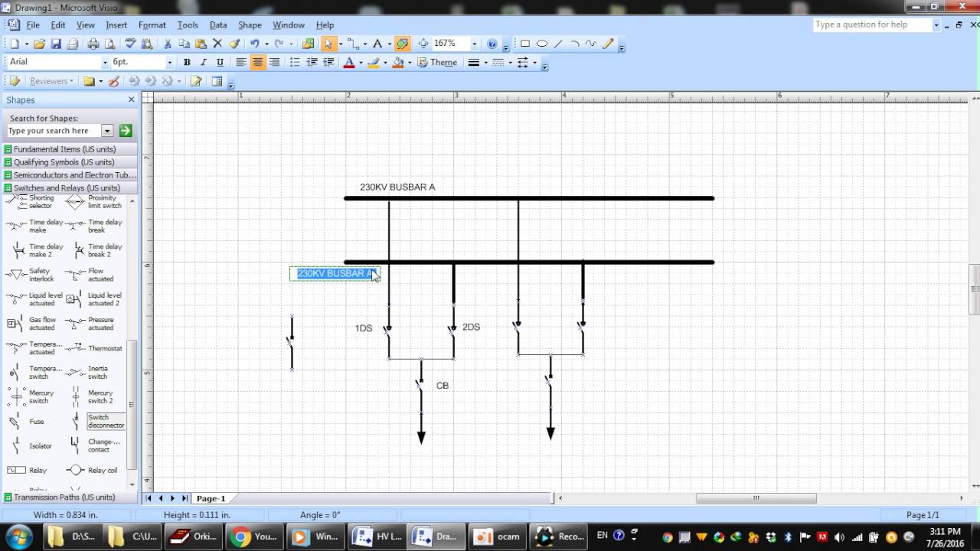Open the Shape menu
The height and width of the screenshot is (551, 980).
coord(250,25)
